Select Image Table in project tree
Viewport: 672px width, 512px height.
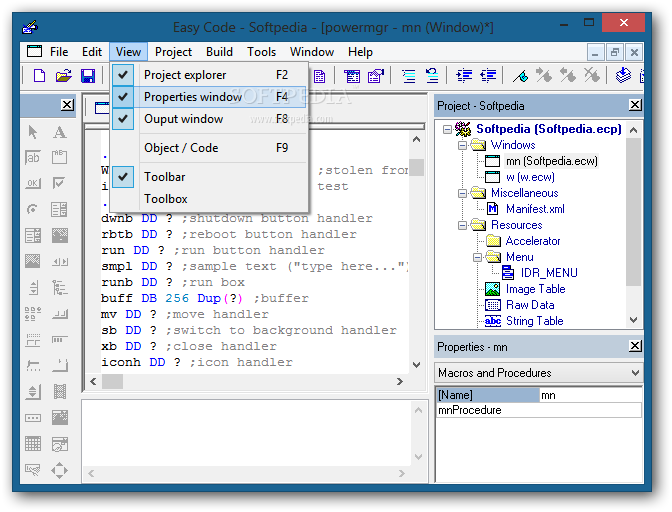[x=535, y=289]
